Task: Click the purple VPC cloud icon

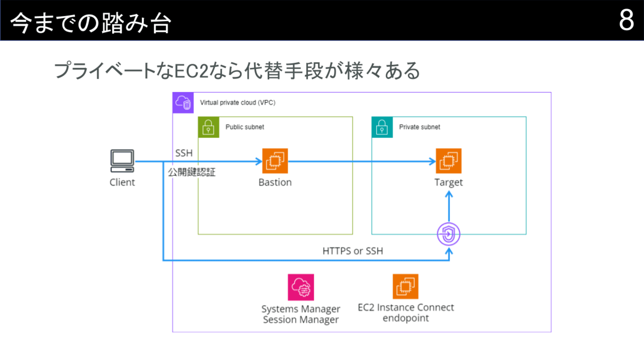Action: 183,103
